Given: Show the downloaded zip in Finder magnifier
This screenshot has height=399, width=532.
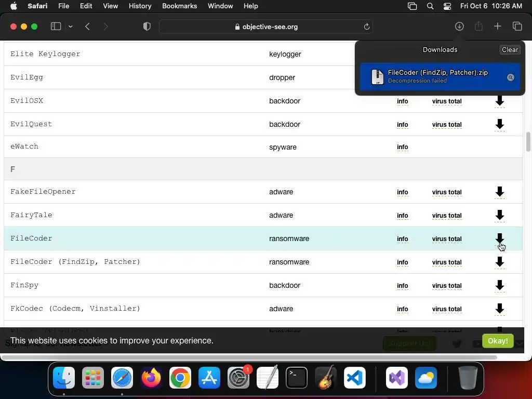Looking at the screenshot, I should coord(510,77).
